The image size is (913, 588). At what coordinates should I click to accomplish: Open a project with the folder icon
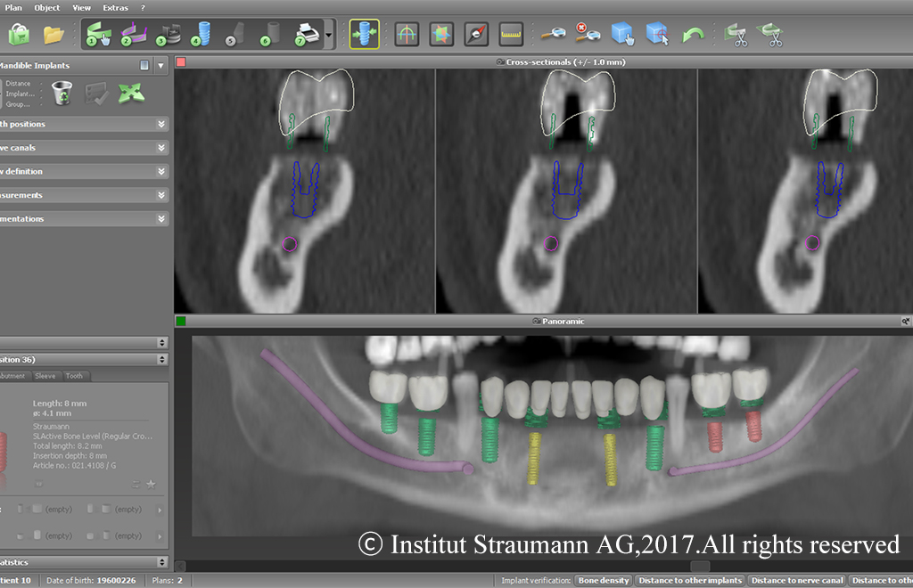click(53, 35)
